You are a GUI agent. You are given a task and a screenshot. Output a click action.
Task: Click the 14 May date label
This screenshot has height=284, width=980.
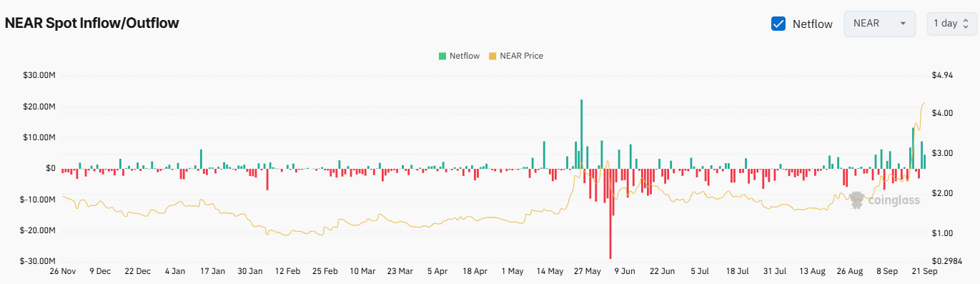550,272
